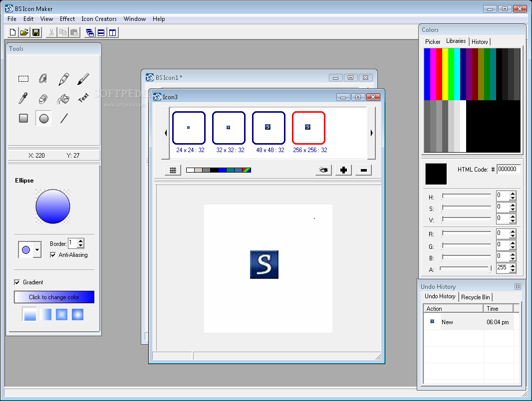
Task: Increase the R value with up arrow
Action: 513,231
